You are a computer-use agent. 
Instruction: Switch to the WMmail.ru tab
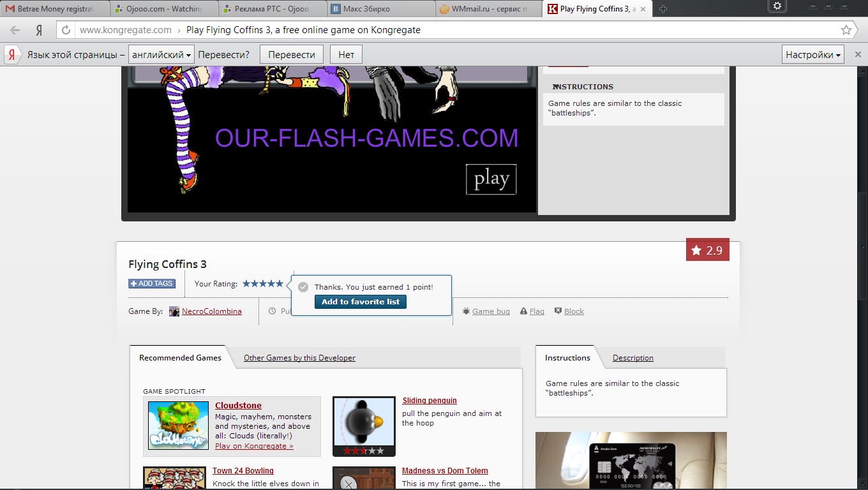pos(490,9)
